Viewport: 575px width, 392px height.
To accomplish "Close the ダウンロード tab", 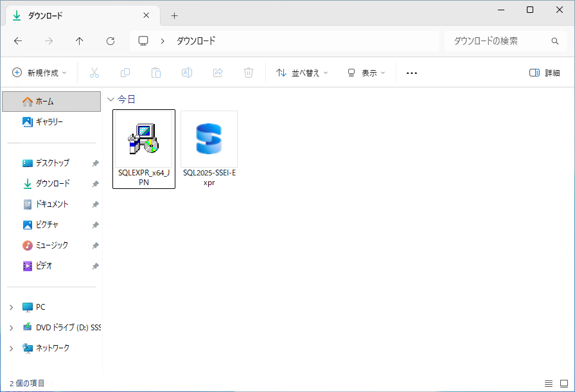I will click(x=146, y=15).
